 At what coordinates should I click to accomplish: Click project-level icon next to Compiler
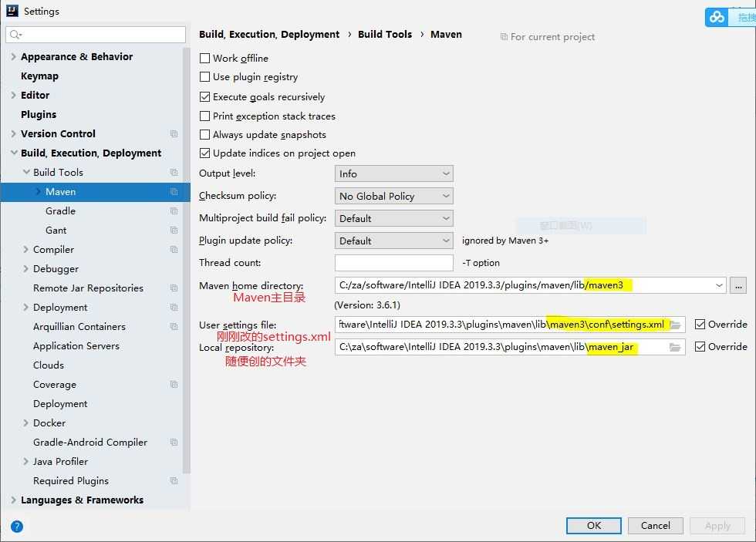click(174, 250)
